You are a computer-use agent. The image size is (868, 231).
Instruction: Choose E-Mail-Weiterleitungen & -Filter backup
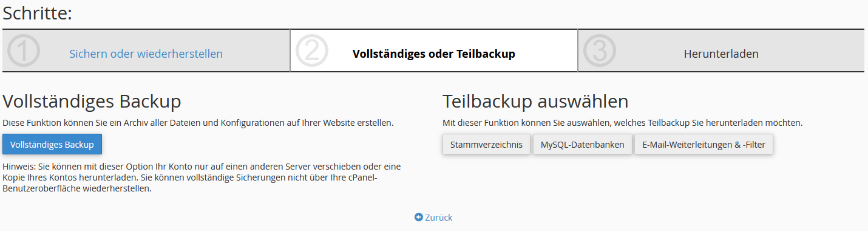[x=704, y=145]
